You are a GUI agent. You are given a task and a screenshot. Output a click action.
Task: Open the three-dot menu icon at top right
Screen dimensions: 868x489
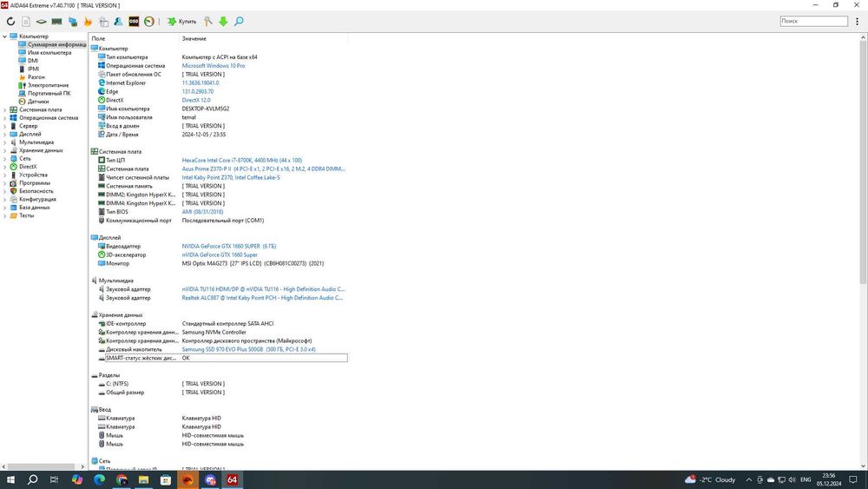[857, 21]
